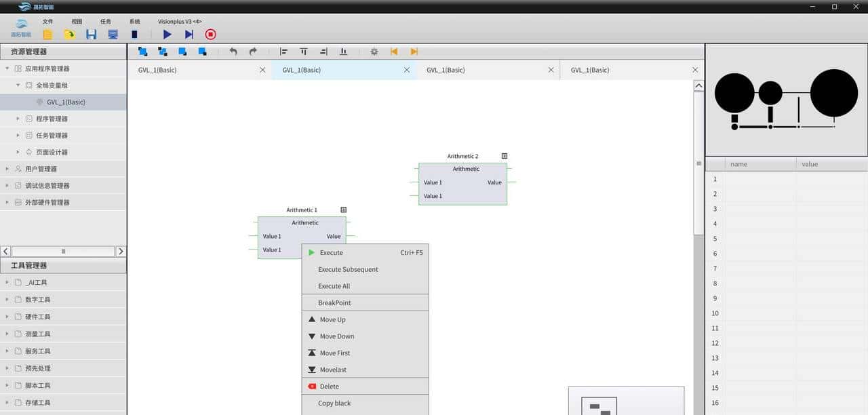Expand the 程序管理器 tree node
Image resolution: width=868 pixels, height=415 pixels.
18,119
